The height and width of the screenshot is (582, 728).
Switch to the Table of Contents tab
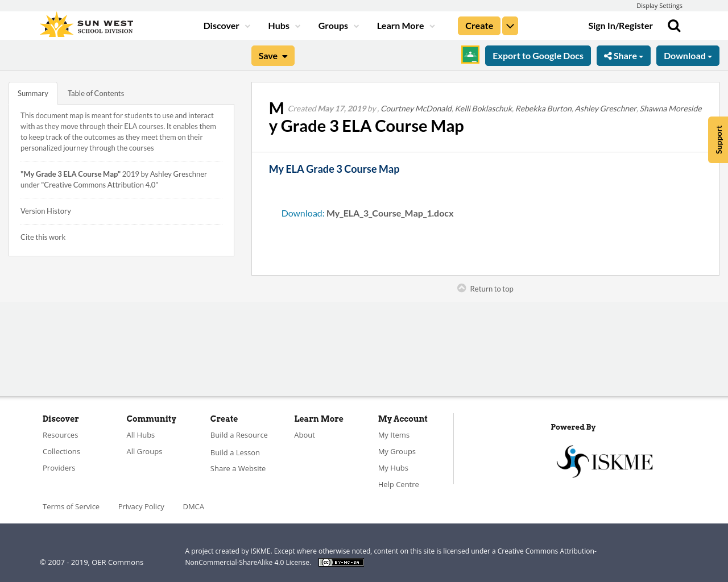pos(96,92)
